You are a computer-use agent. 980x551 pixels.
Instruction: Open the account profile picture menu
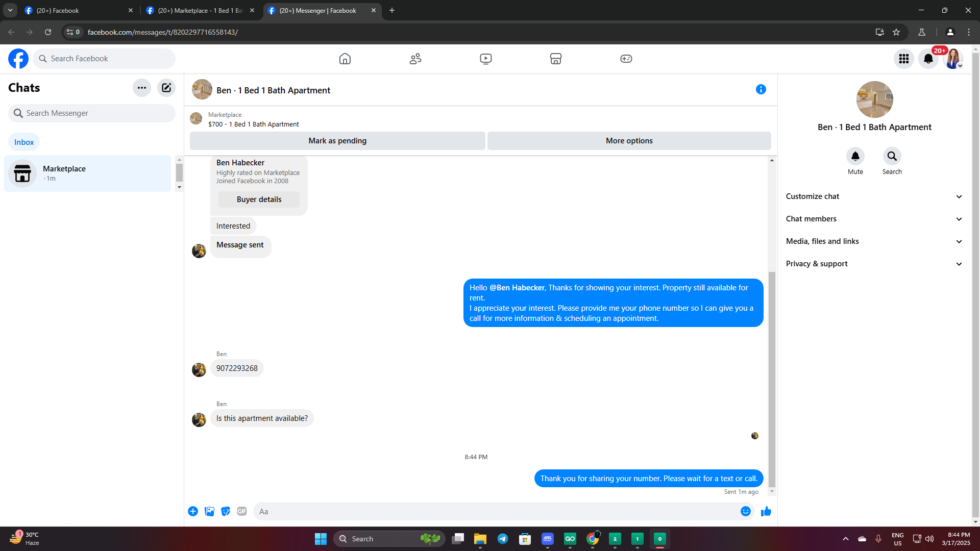point(953,59)
